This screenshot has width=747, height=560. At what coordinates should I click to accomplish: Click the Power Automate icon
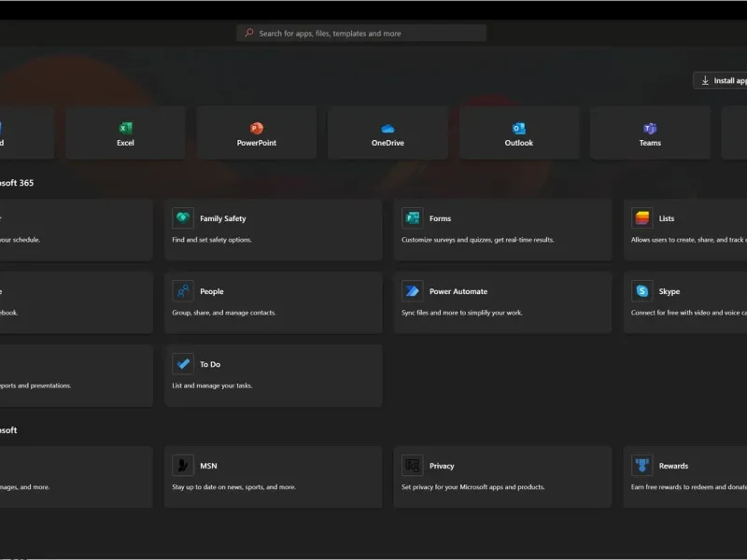412,291
